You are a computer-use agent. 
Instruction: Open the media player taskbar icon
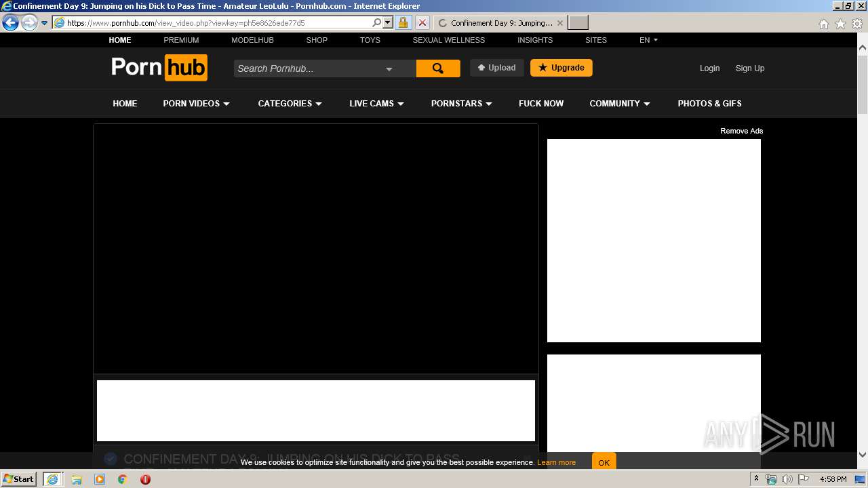click(x=100, y=479)
